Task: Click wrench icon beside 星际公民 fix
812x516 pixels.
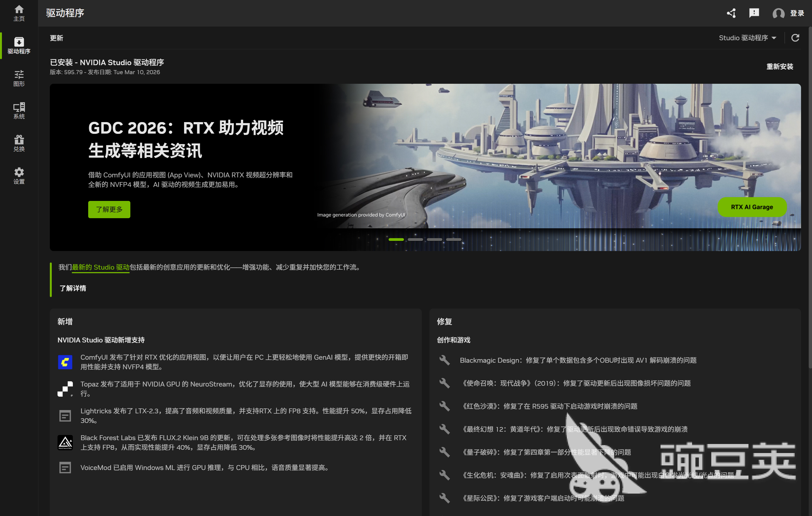Action: tap(444, 498)
